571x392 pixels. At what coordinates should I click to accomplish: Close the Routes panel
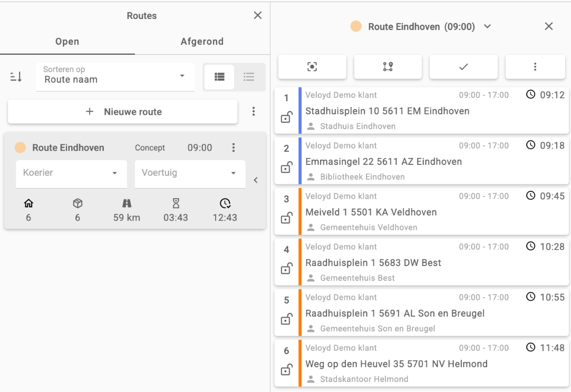click(x=257, y=15)
